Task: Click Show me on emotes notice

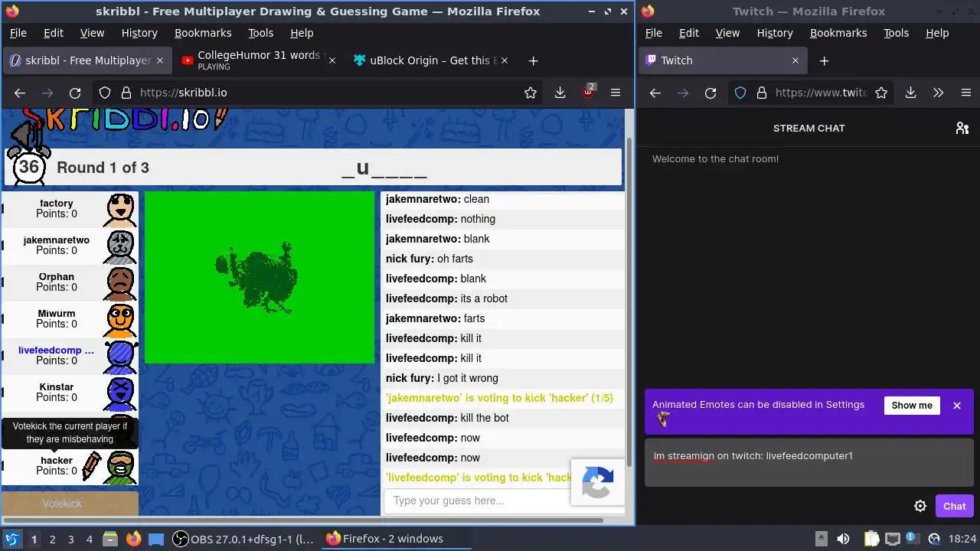Action: pos(912,406)
